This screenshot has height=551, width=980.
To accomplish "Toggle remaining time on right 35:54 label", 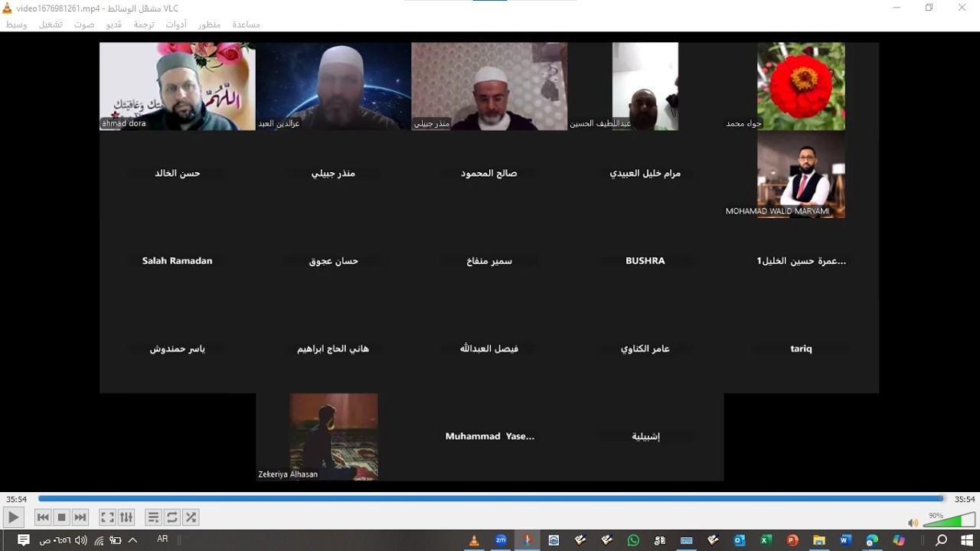I will [964, 499].
